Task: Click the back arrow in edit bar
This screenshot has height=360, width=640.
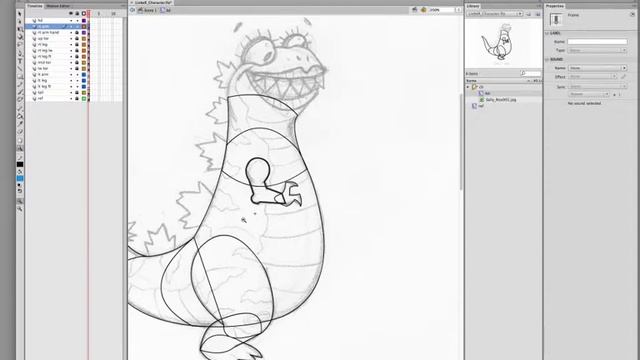Action: (132, 10)
